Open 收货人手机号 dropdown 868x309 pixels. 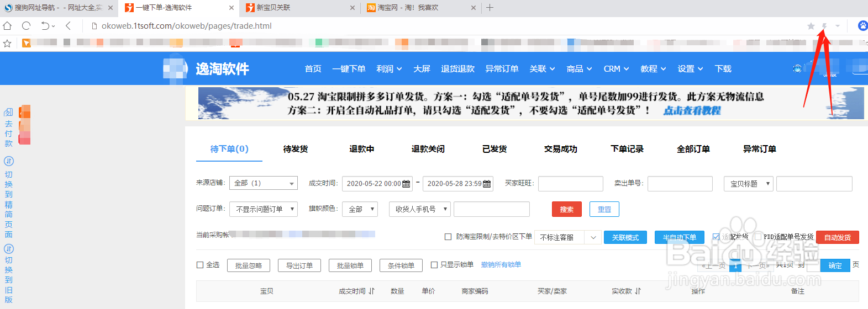(420, 209)
